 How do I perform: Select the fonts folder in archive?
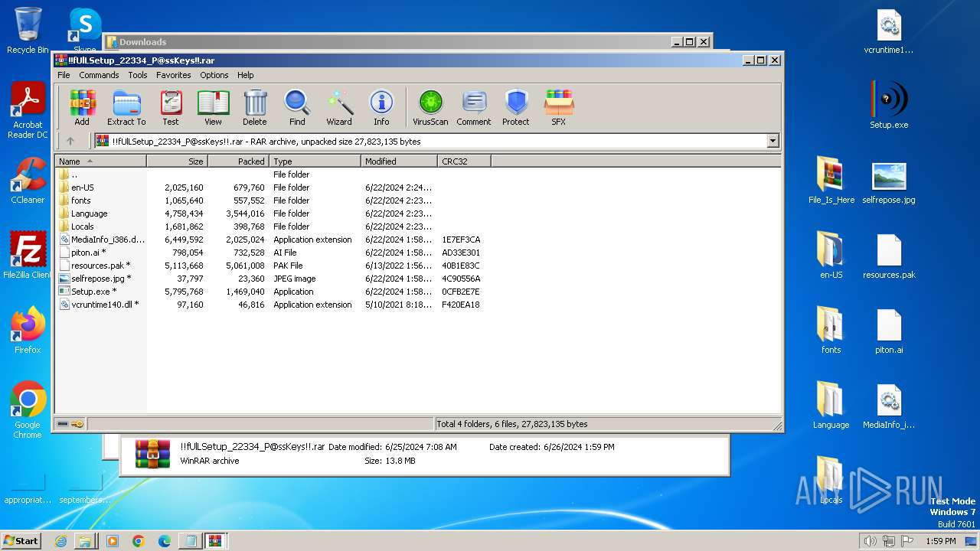[x=272, y=201]
